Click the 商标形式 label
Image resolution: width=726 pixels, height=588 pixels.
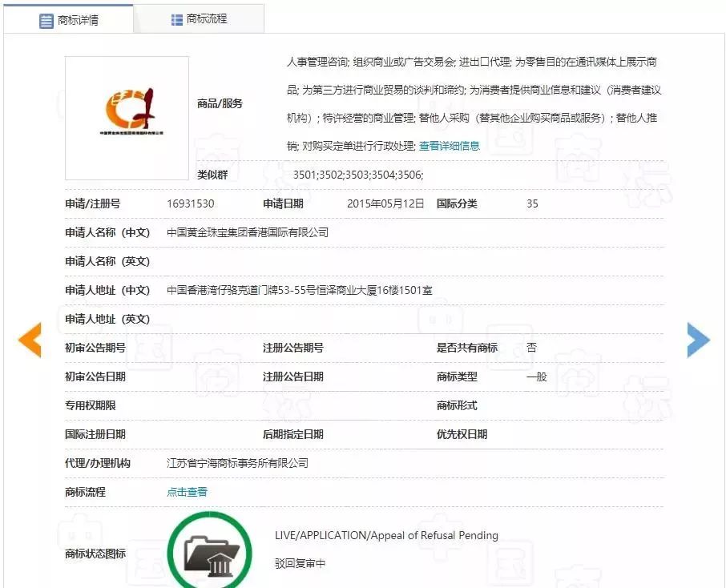[x=457, y=405]
